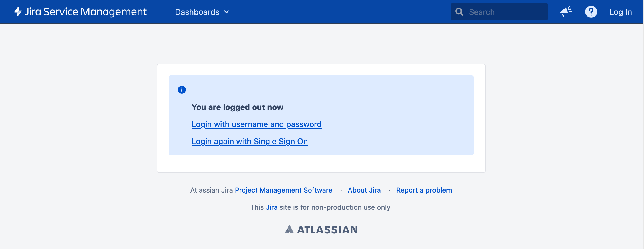Click the 'non-production use only' footer text

click(351, 207)
